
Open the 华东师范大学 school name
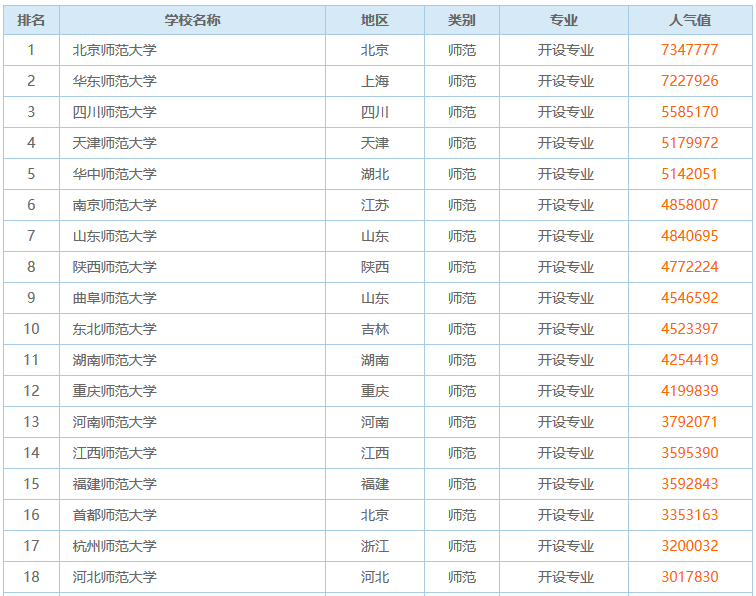[115, 81]
